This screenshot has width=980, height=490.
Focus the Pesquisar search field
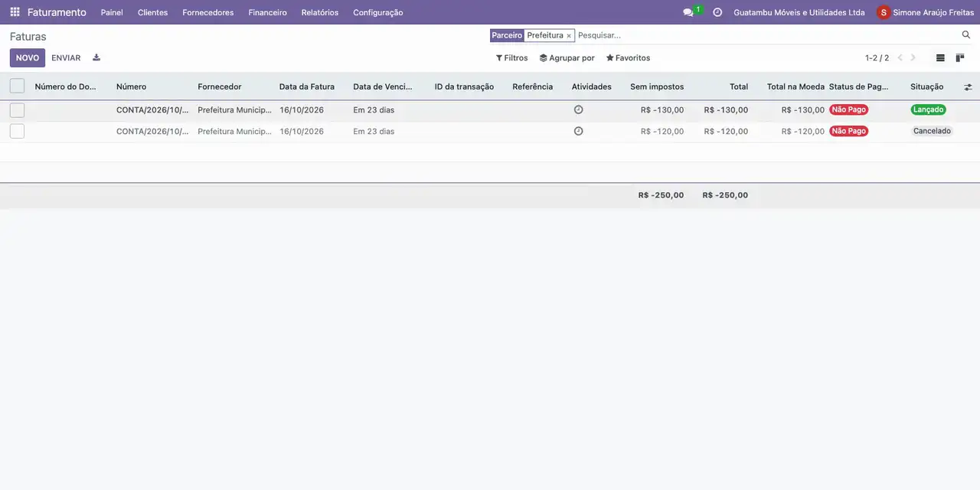pyautogui.click(x=766, y=35)
